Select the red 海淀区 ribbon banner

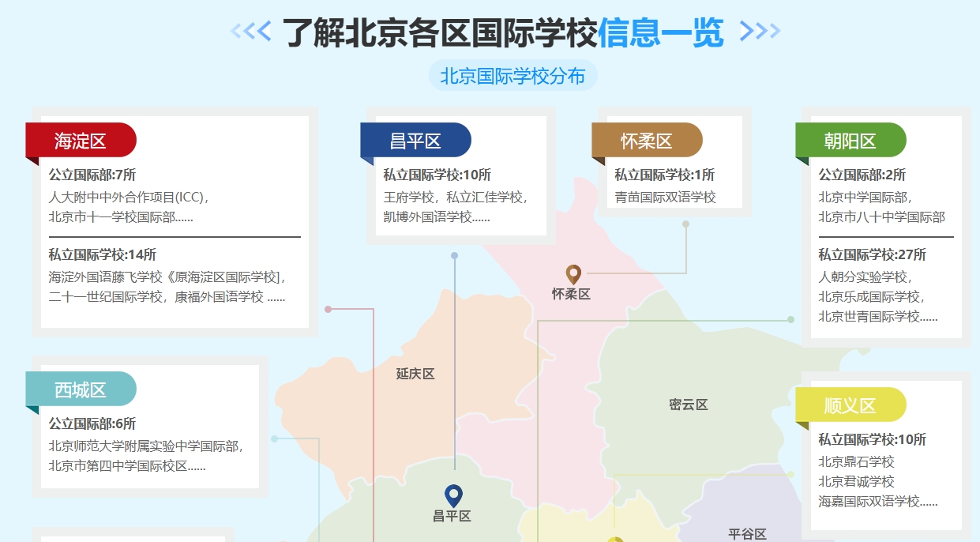(81, 140)
